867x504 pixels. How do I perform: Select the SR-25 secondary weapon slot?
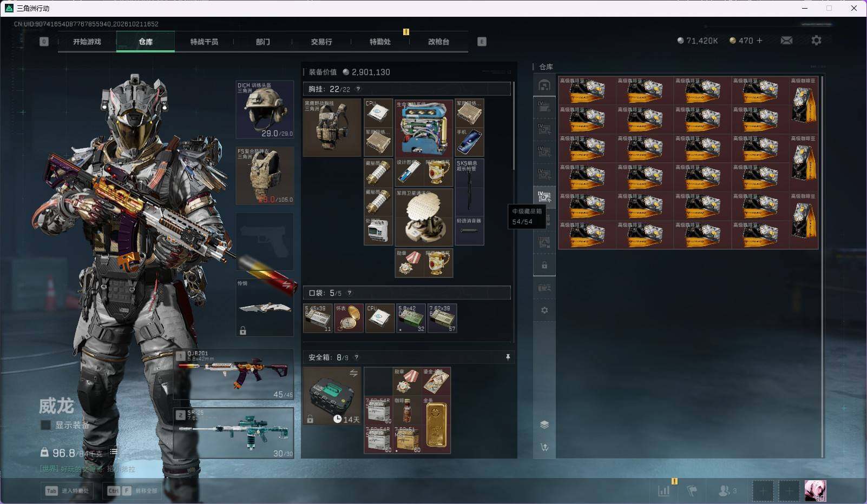click(x=234, y=433)
